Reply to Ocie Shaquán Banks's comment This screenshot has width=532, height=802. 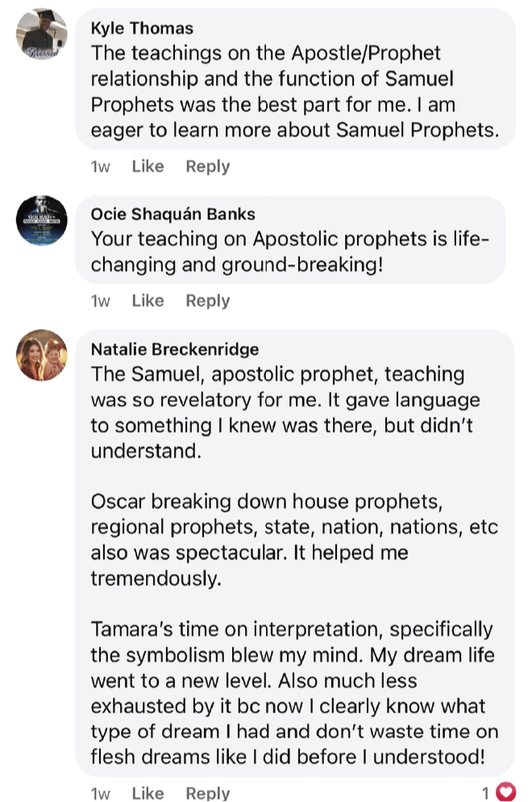pos(208,301)
